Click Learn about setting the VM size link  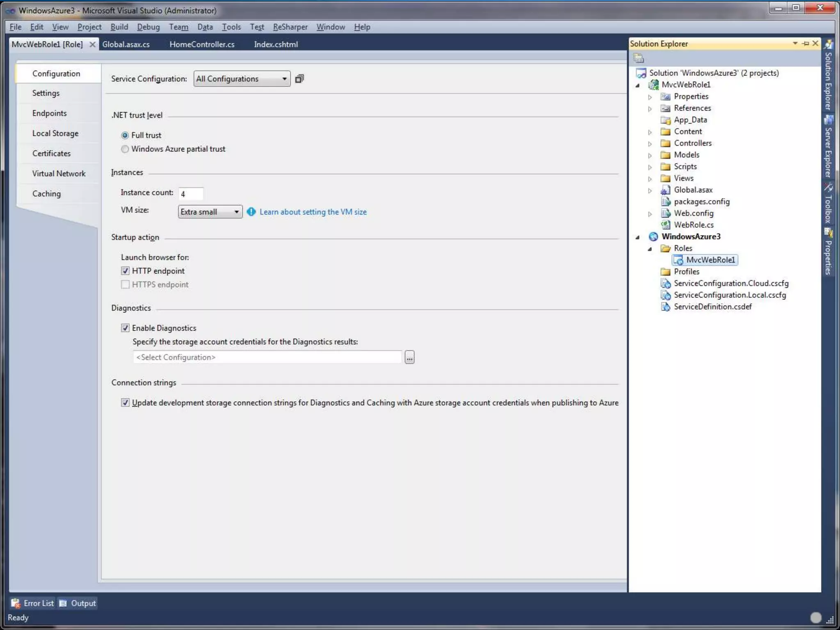tap(313, 212)
